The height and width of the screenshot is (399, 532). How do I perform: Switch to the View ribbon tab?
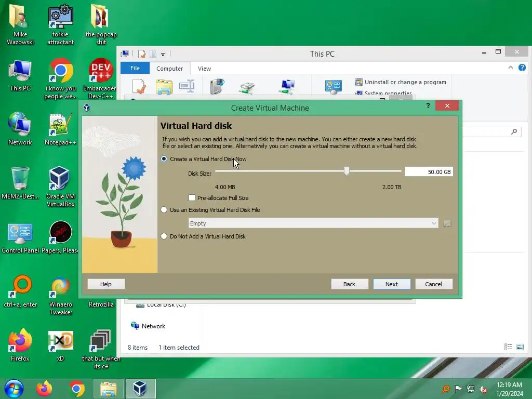[x=204, y=68]
